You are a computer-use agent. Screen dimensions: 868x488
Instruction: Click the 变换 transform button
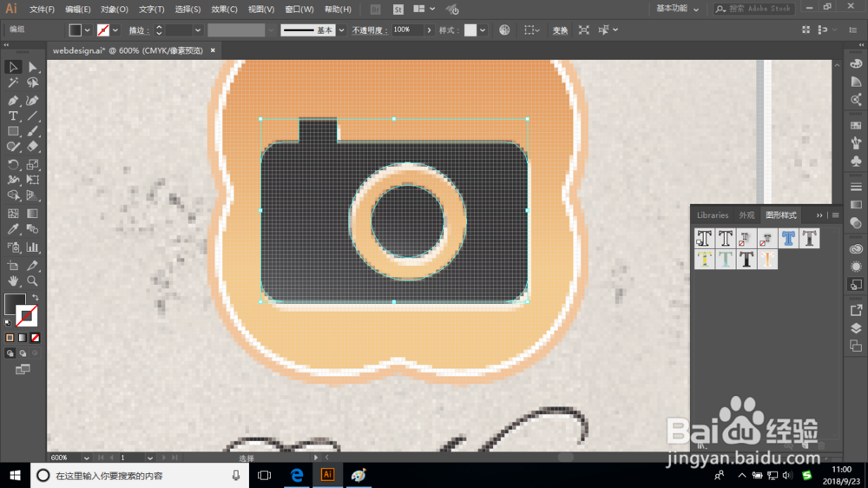560,30
